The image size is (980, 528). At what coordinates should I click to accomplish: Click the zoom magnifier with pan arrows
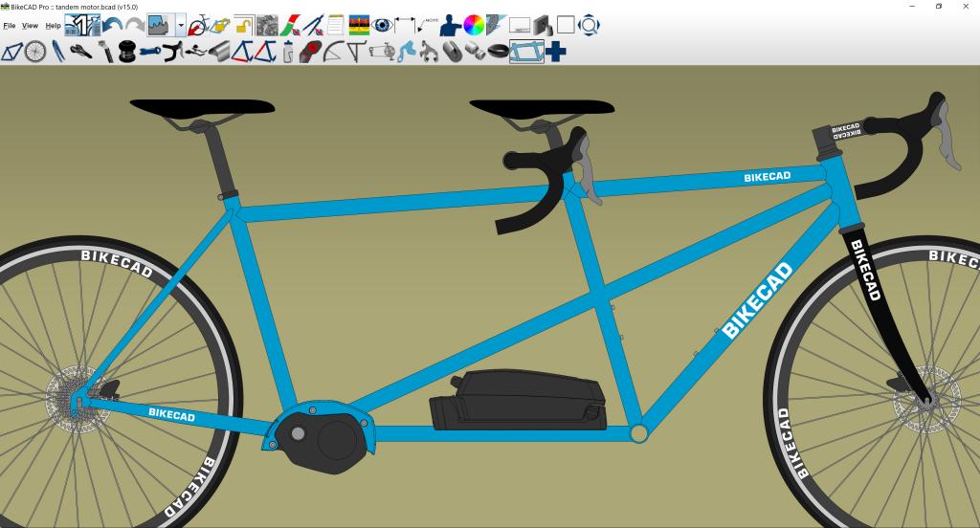tap(589, 26)
